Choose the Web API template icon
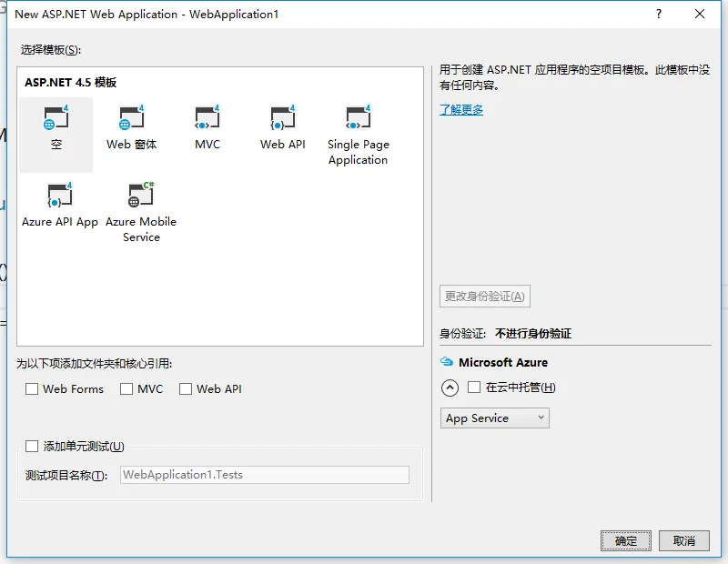Viewport: 728px width, 564px height. (283, 118)
